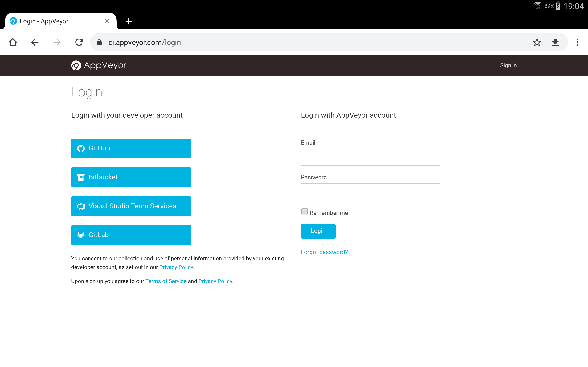Log in with GitLab
The height and width of the screenshot is (367, 588).
pyautogui.click(x=131, y=235)
